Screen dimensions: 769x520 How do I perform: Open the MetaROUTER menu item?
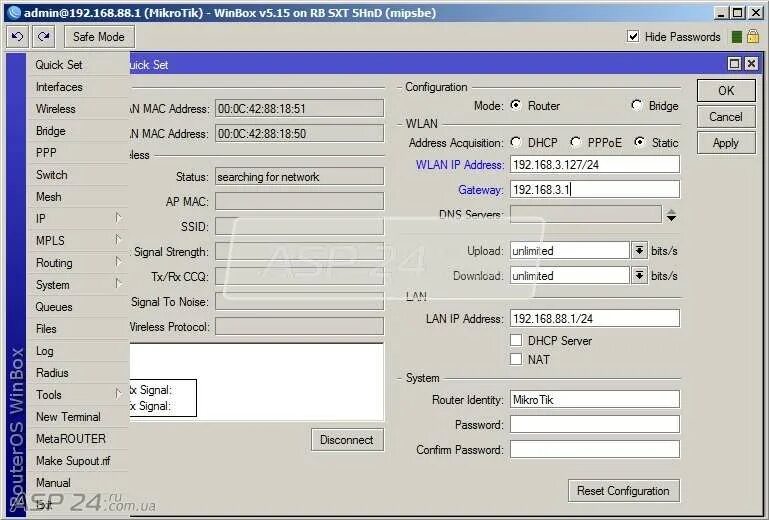(78, 439)
